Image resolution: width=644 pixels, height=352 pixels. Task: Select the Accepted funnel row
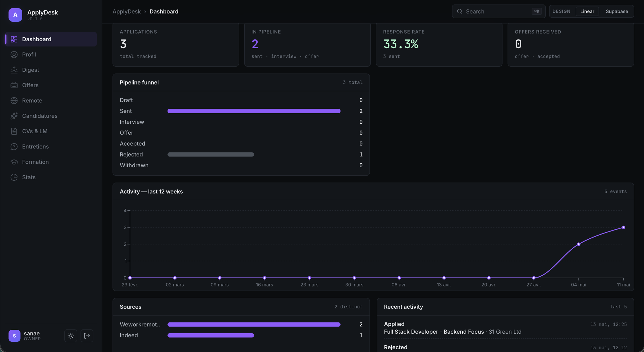(x=241, y=144)
